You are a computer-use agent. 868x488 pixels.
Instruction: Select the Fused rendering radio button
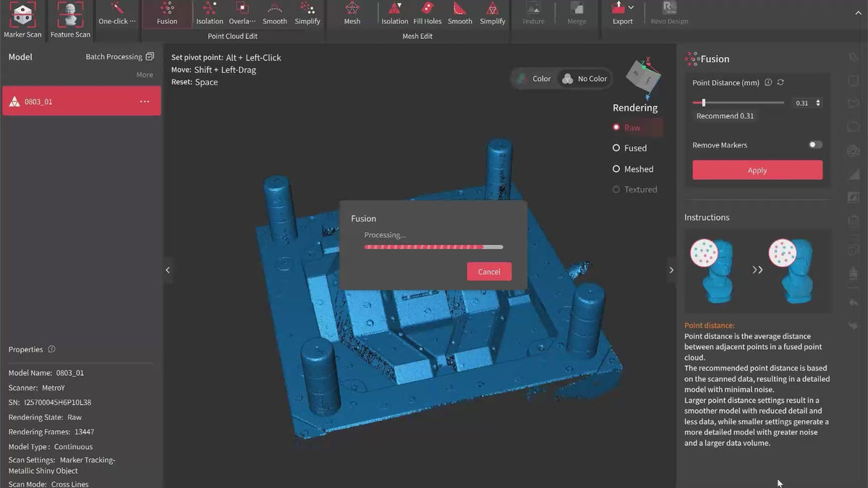pyautogui.click(x=616, y=148)
